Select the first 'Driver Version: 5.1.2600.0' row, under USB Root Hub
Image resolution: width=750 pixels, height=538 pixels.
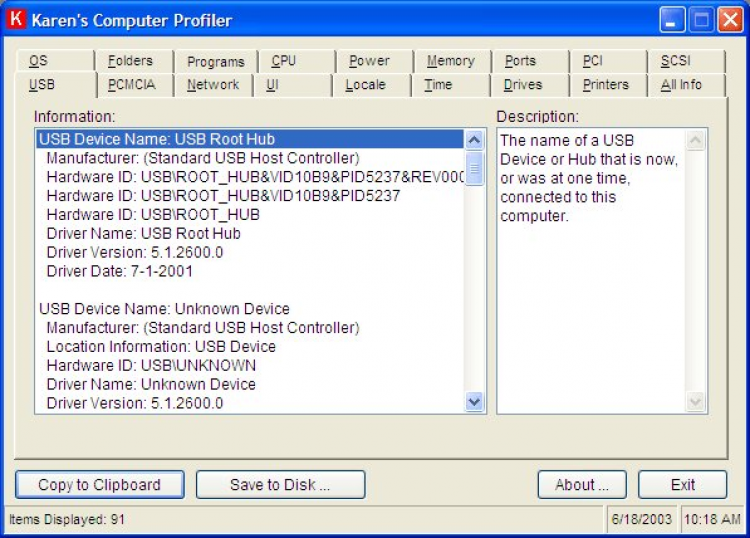coord(250,253)
